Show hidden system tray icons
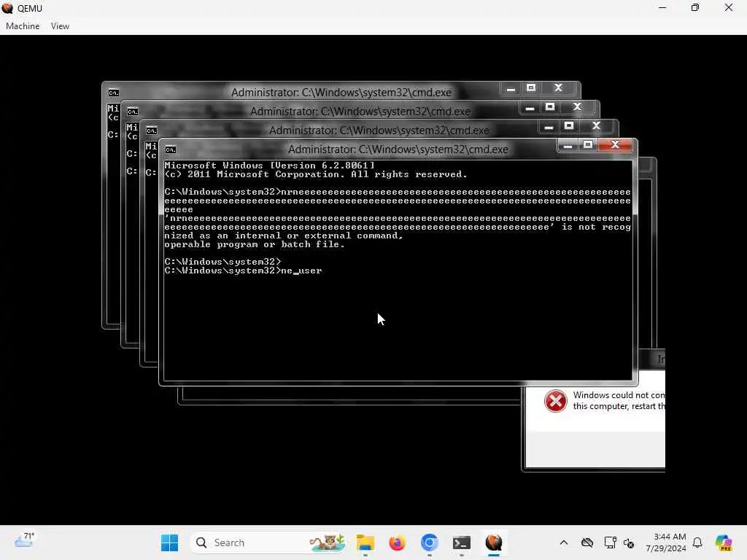This screenshot has height=560, width=747. (564, 542)
